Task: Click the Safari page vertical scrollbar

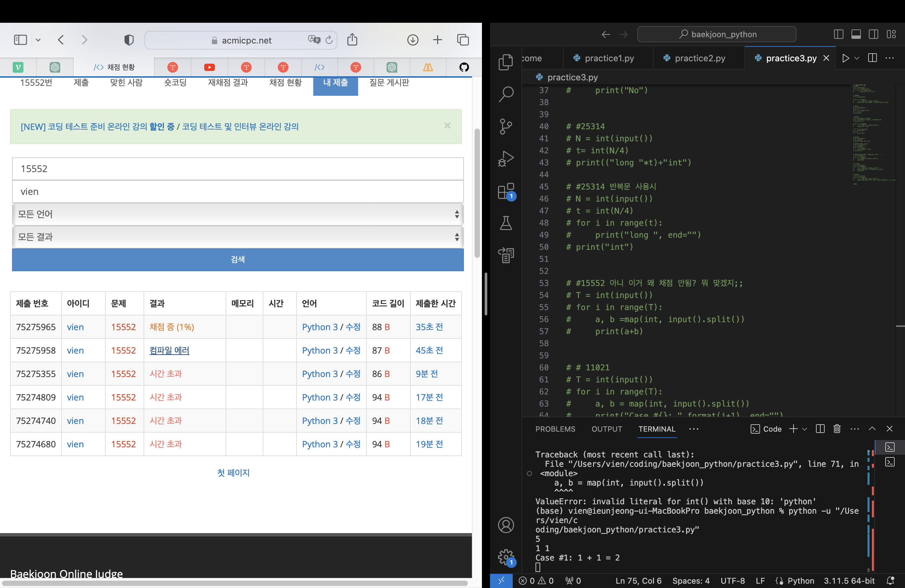Action: [477, 194]
